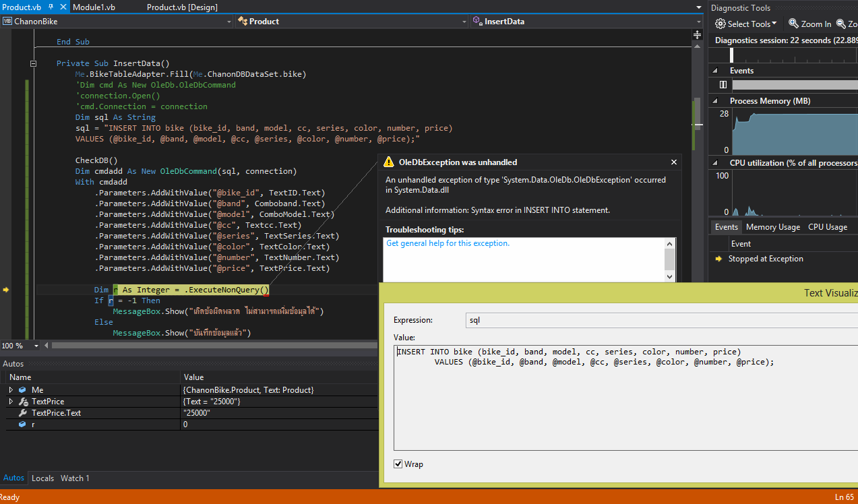
Task: Click the editor horizontal scrollbar
Action: tap(202, 346)
